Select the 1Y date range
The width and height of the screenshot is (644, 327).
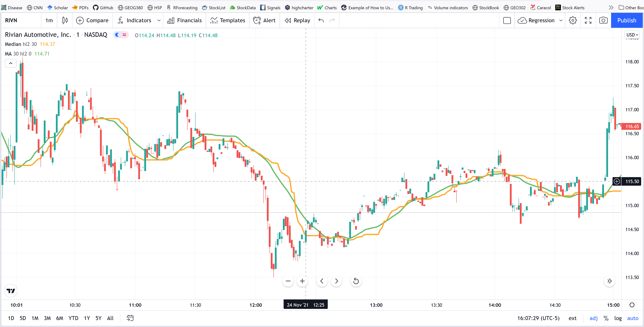pos(87,318)
